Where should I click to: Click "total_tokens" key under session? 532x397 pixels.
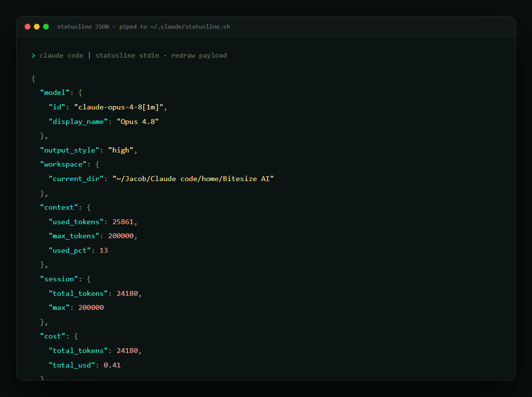coord(78,293)
